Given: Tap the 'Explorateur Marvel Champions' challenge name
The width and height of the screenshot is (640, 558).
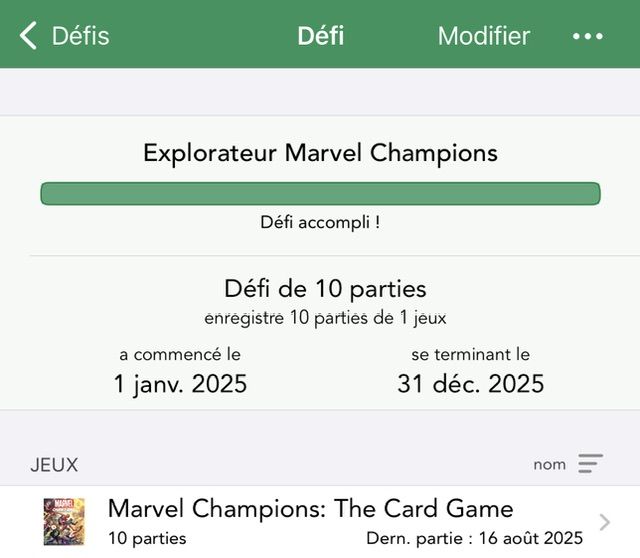Looking at the screenshot, I should tap(320, 153).
